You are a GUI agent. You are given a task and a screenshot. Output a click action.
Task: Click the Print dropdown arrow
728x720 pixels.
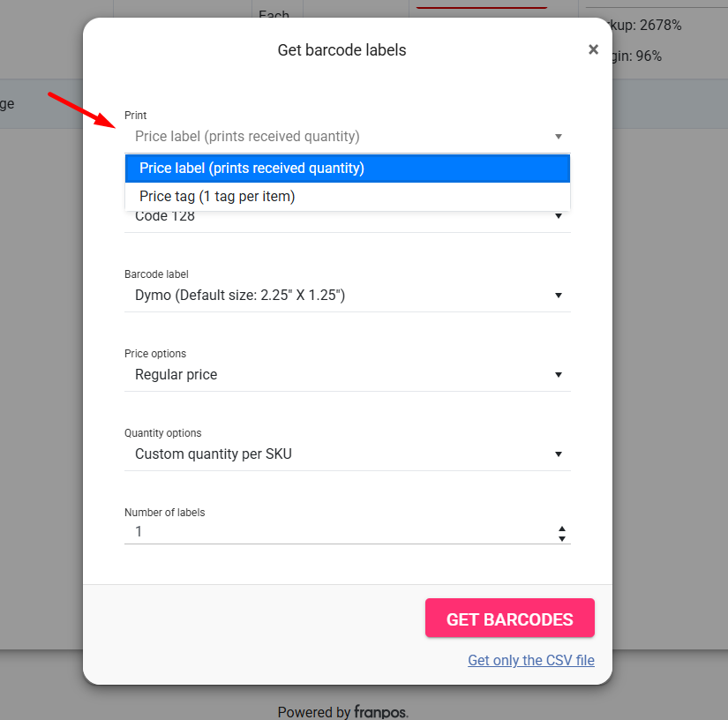point(559,137)
